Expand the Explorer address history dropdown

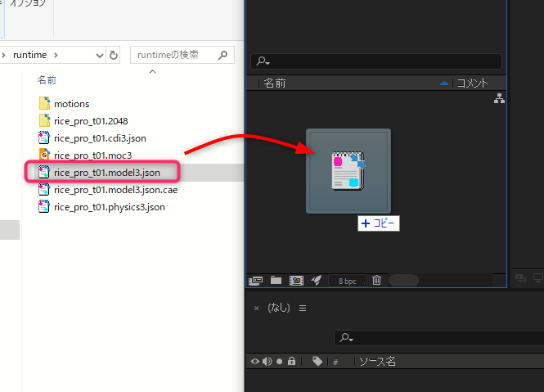tap(100, 55)
